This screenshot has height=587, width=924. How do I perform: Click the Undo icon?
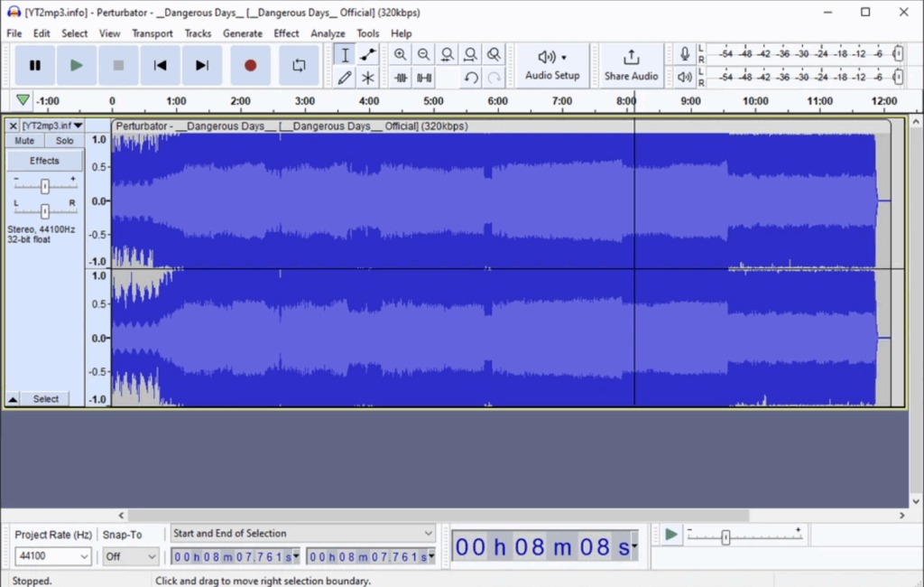(x=470, y=78)
